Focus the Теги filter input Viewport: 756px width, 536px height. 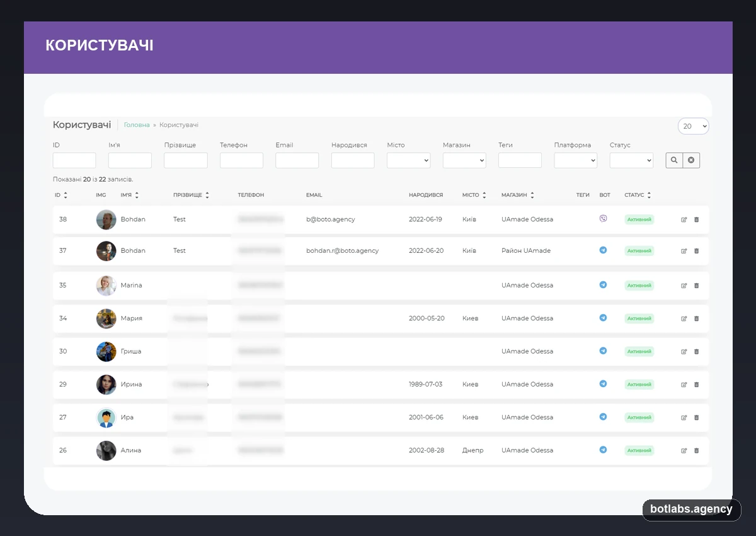(520, 160)
